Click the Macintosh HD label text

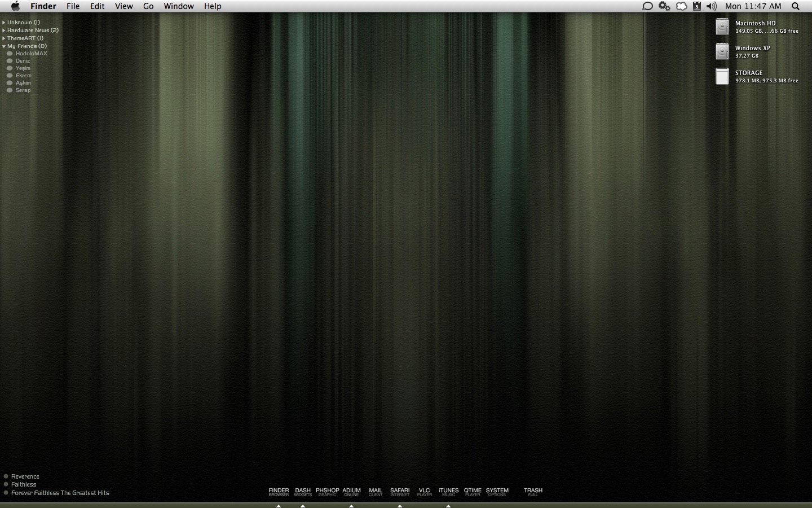tap(755, 24)
